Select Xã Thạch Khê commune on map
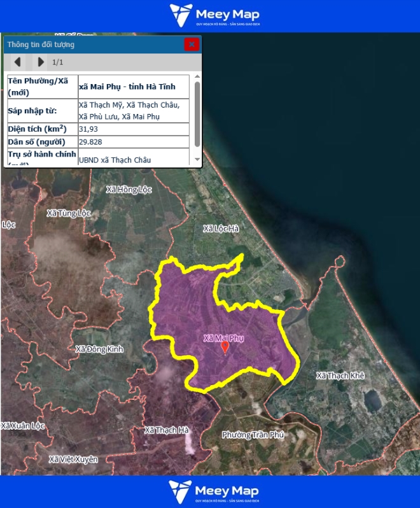 pyautogui.click(x=340, y=376)
